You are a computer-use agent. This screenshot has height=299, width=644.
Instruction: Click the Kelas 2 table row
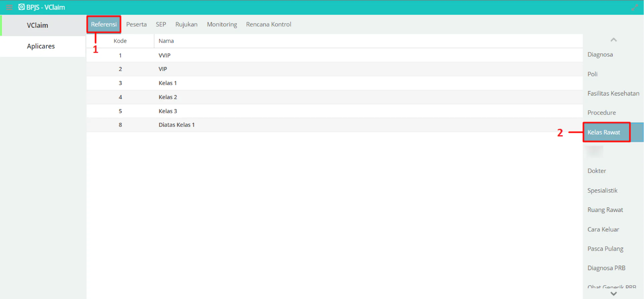click(334, 97)
